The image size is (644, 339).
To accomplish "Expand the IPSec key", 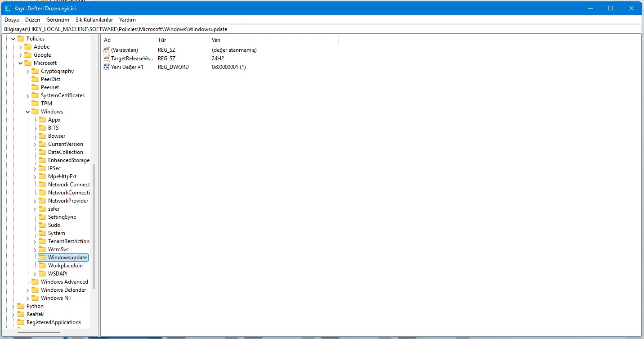I will 35,168.
